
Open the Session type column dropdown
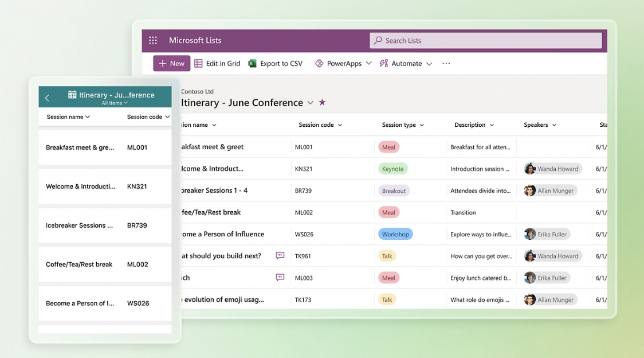[422, 125]
